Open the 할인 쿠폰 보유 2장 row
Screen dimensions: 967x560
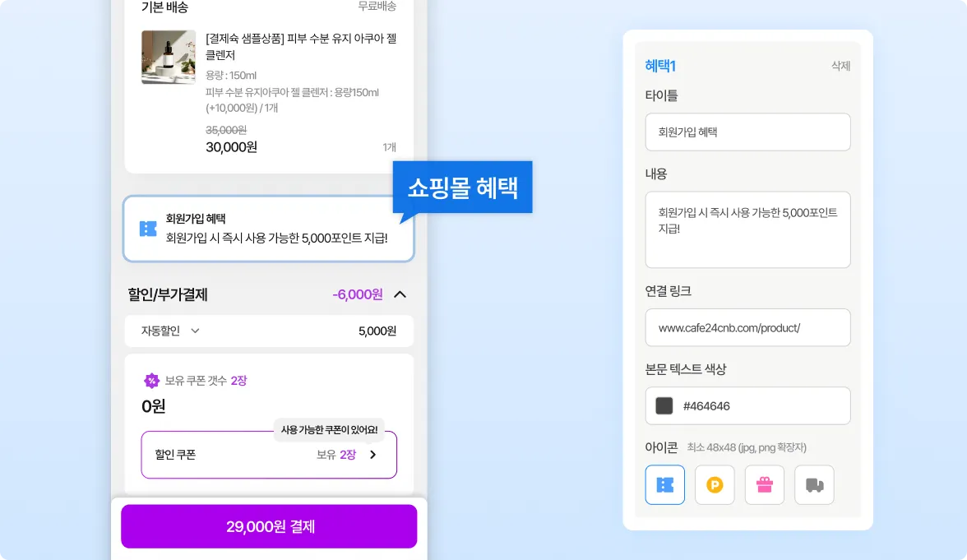(x=269, y=455)
